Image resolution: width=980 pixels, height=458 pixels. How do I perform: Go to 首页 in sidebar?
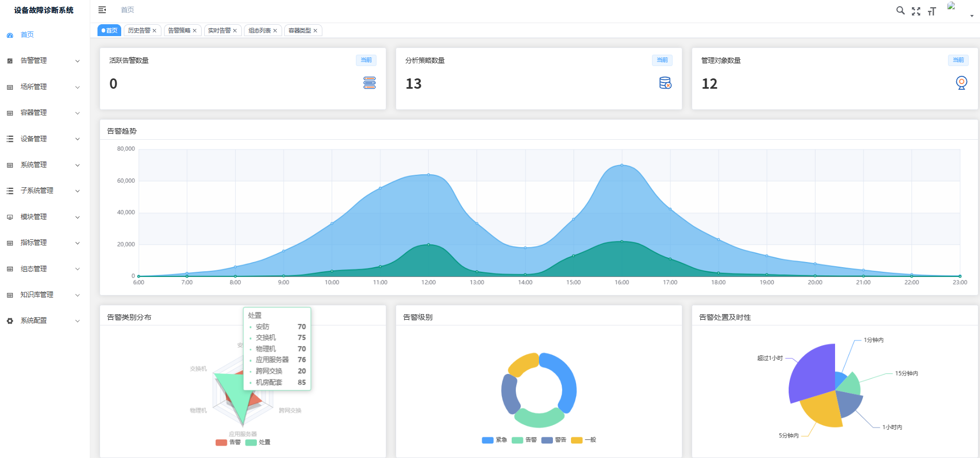click(27, 35)
